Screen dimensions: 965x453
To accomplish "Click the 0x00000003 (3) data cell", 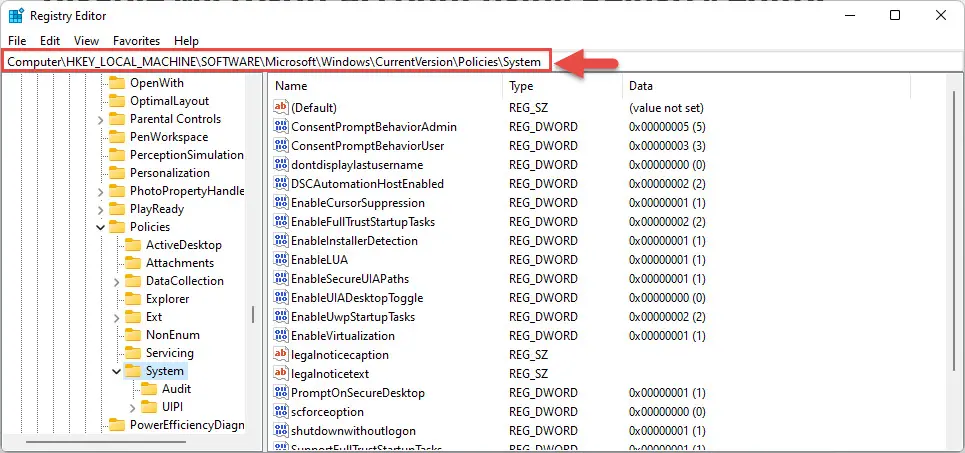I will tap(667, 146).
